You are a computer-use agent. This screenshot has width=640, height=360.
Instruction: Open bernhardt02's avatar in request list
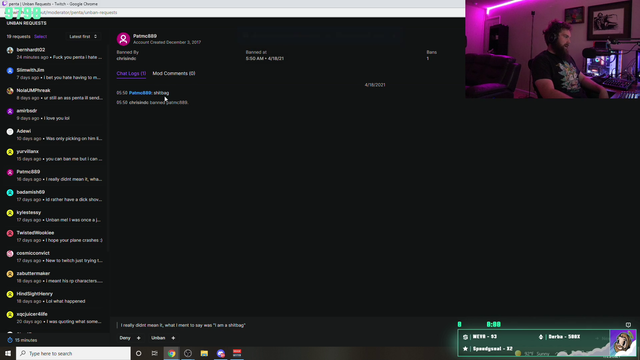coord(10,50)
